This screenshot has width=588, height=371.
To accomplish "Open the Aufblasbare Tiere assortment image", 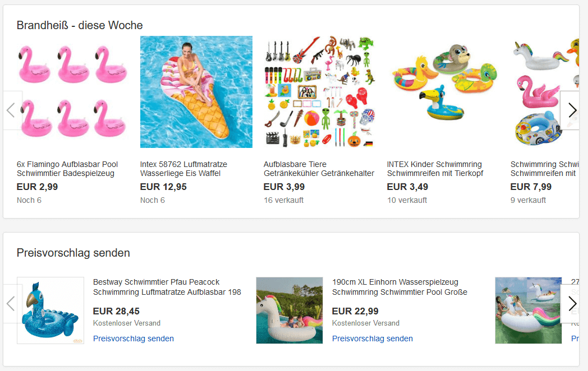I will [x=319, y=92].
